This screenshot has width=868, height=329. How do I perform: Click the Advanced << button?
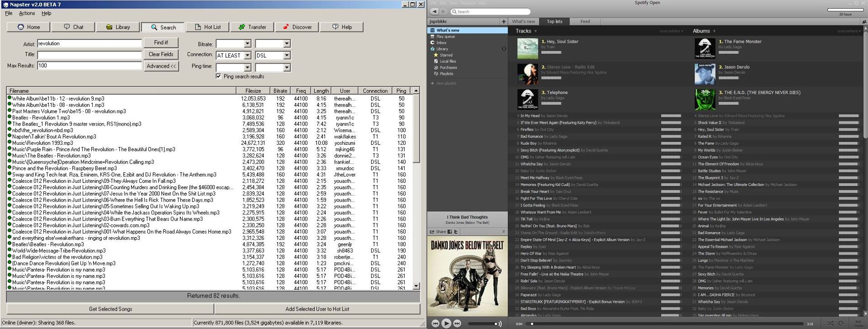(x=161, y=66)
